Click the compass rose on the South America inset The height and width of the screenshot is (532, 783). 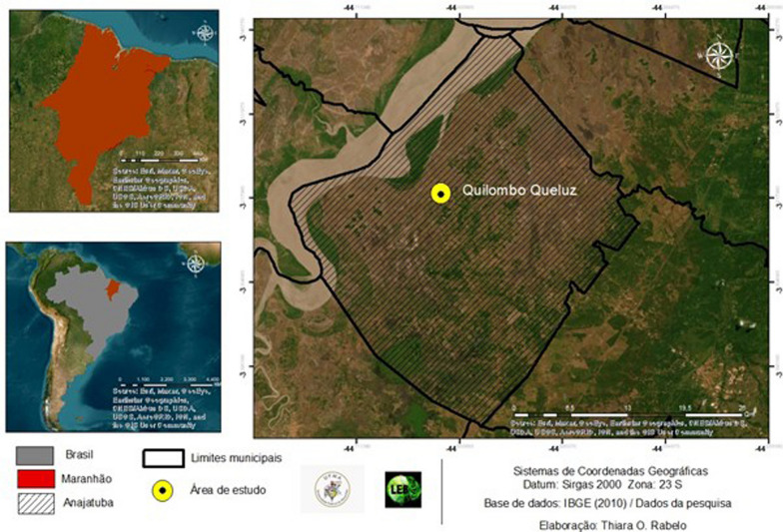click(x=197, y=264)
